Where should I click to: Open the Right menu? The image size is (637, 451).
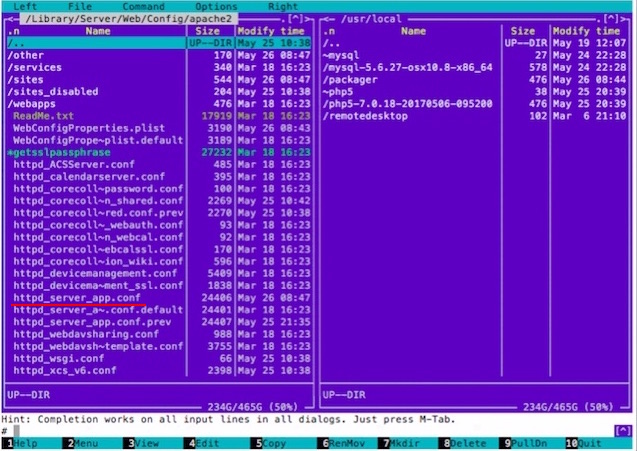pos(283,6)
